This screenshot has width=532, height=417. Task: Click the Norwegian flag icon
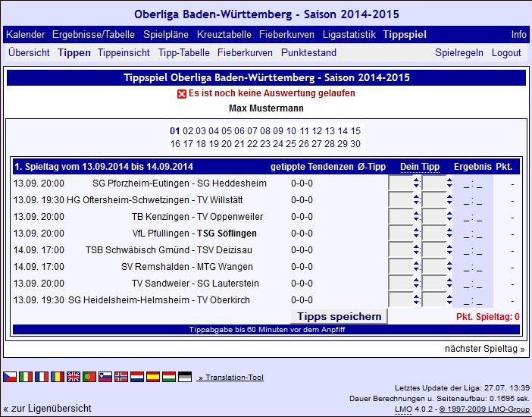pyautogui.click(x=121, y=376)
